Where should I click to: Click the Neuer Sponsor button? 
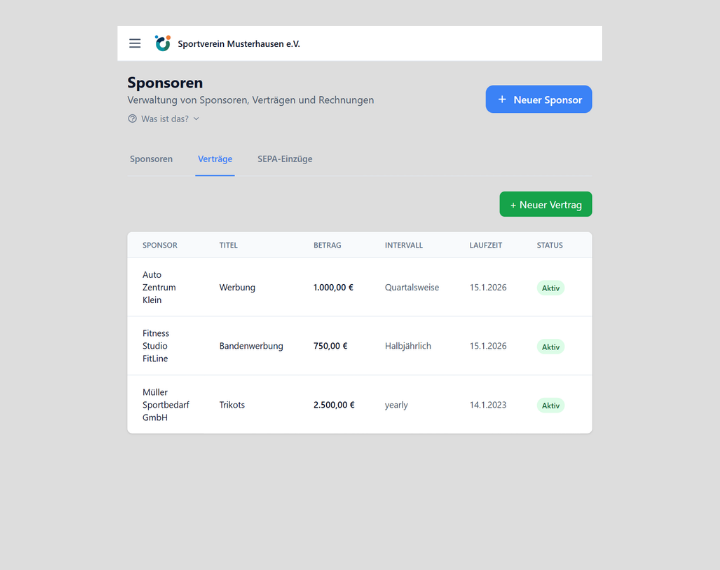[x=538, y=100]
